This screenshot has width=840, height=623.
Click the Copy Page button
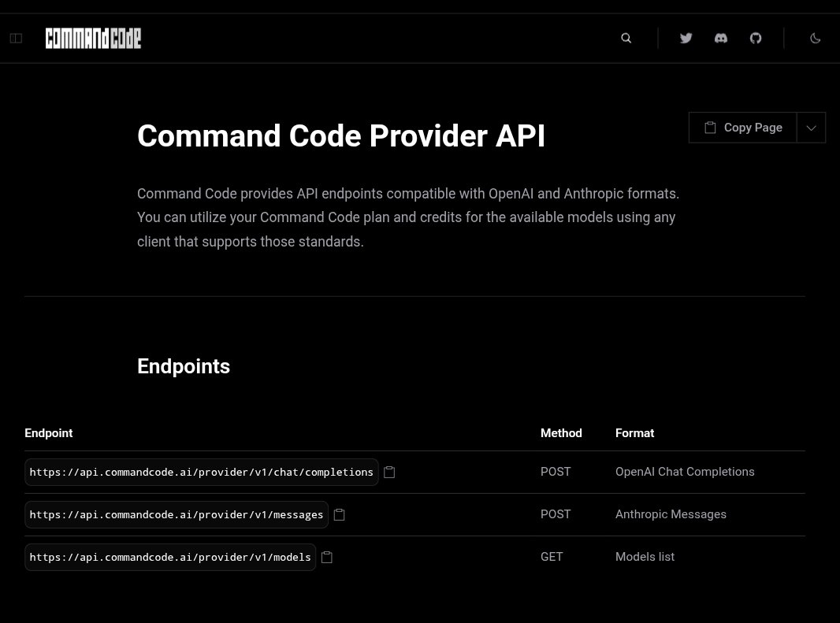pyautogui.click(x=743, y=128)
